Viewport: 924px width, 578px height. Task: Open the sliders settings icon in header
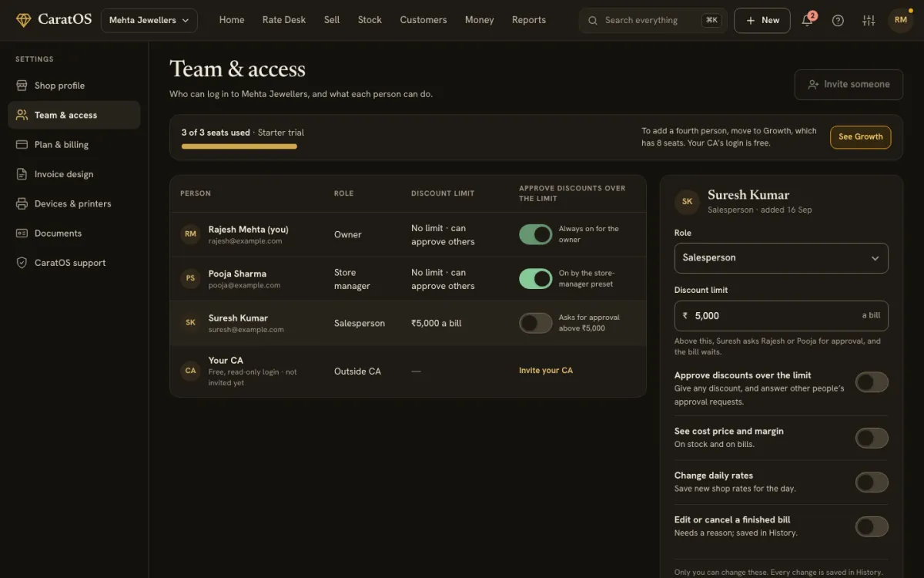pyautogui.click(x=869, y=20)
